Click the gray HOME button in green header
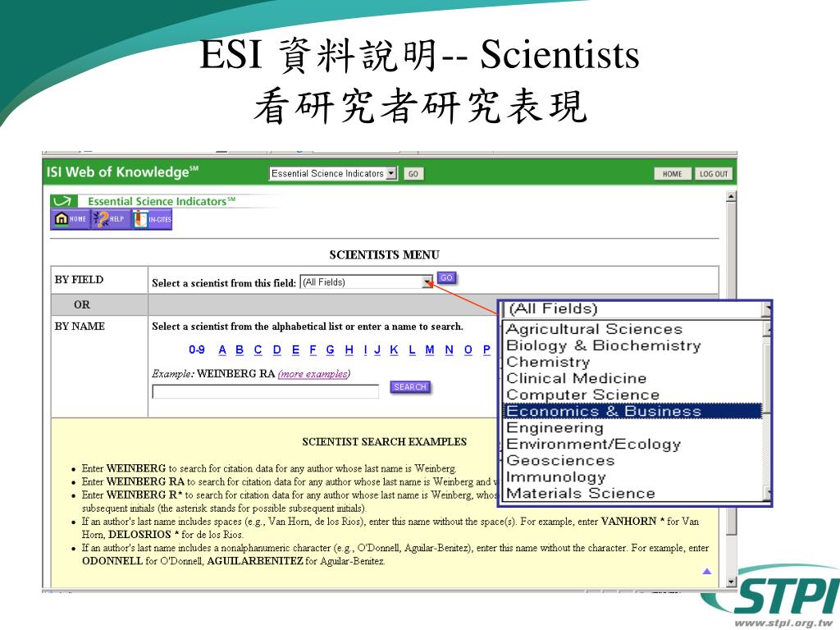This screenshot has height=630, width=840. point(673,174)
